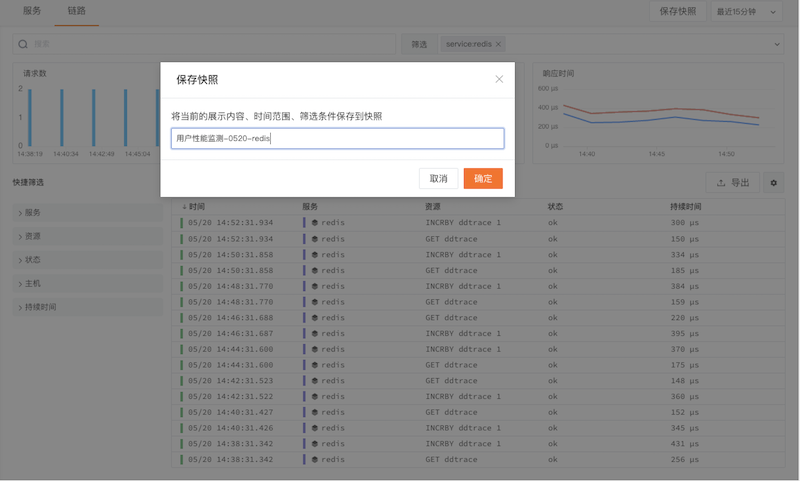Expand the 资源 quick filter
This screenshot has height=481, width=800.
pos(88,236)
